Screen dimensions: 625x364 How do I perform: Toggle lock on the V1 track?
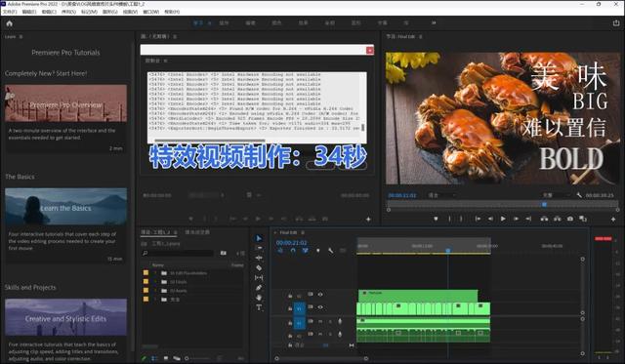click(x=290, y=308)
